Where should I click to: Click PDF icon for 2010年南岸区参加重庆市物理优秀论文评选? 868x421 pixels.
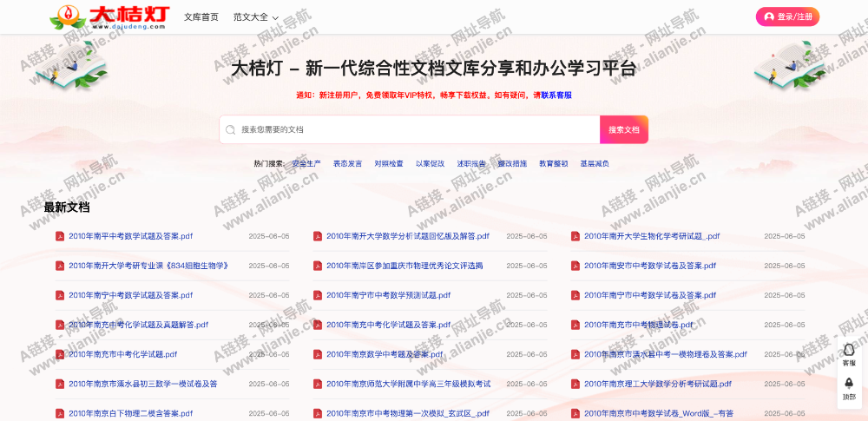(318, 266)
